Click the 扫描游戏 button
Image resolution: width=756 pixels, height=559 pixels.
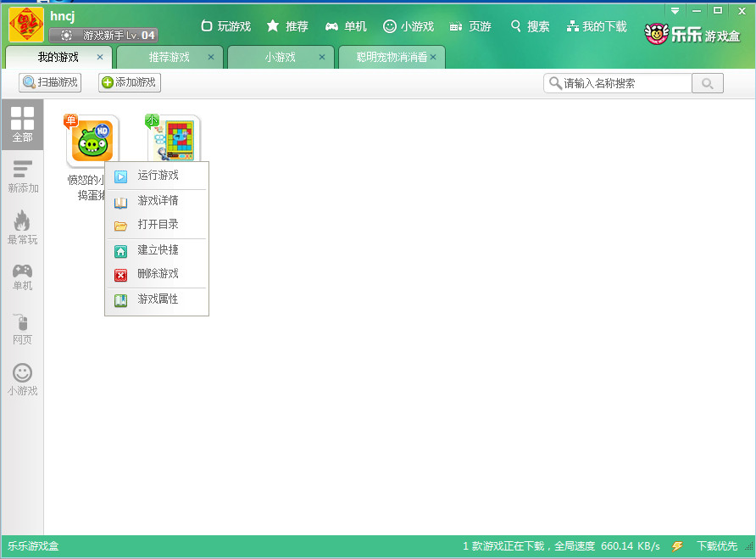click(50, 82)
